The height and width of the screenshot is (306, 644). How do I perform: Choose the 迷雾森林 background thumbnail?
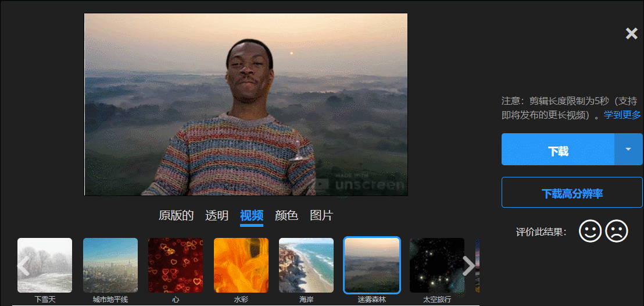372,265
